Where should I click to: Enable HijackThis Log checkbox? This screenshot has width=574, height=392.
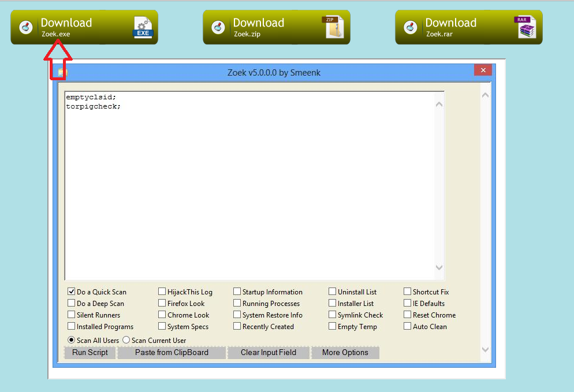pyautogui.click(x=162, y=292)
